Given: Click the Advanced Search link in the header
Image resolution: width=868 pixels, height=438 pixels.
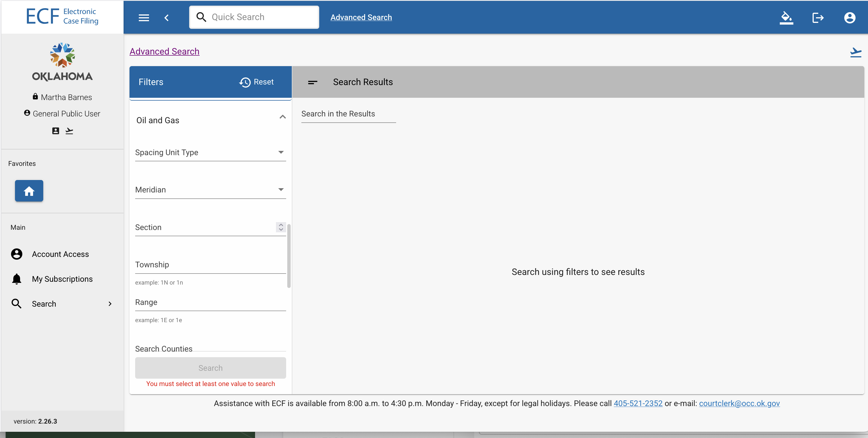Looking at the screenshot, I should point(361,18).
